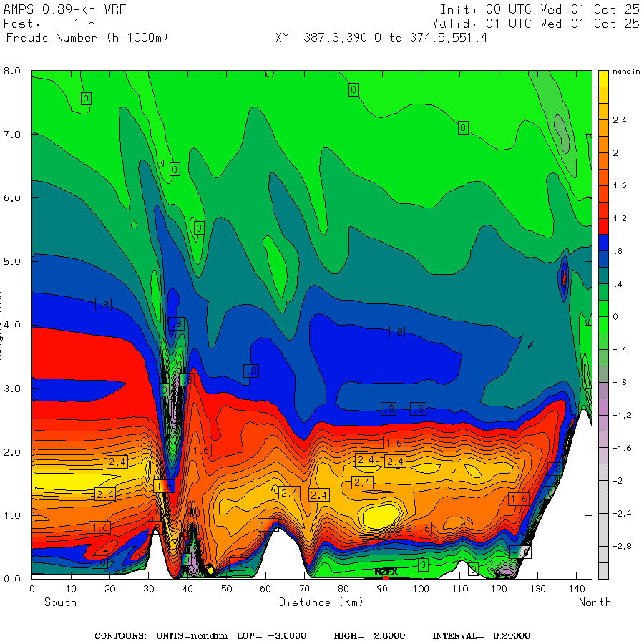Click the 4.0 height axis tick label
The image size is (644, 644).
[12, 325]
